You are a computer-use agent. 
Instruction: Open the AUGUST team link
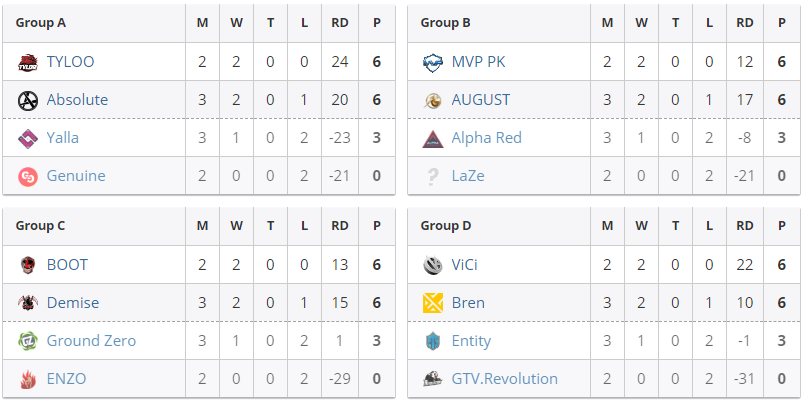(x=480, y=99)
